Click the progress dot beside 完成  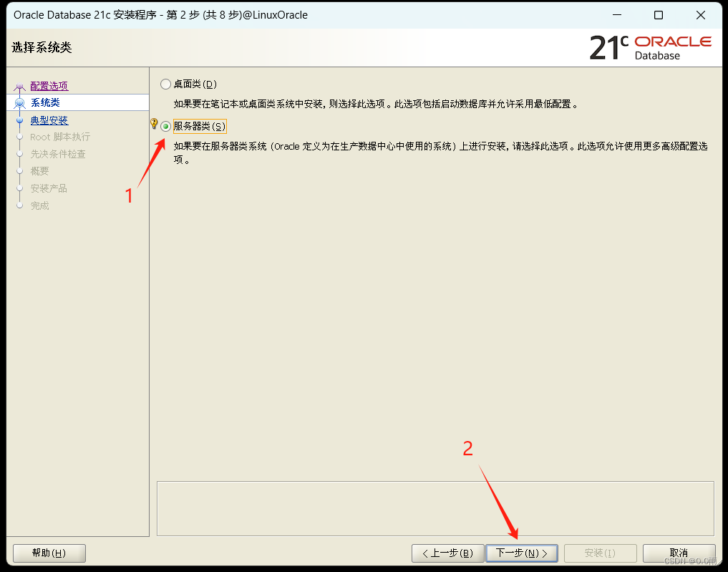pos(20,205)
